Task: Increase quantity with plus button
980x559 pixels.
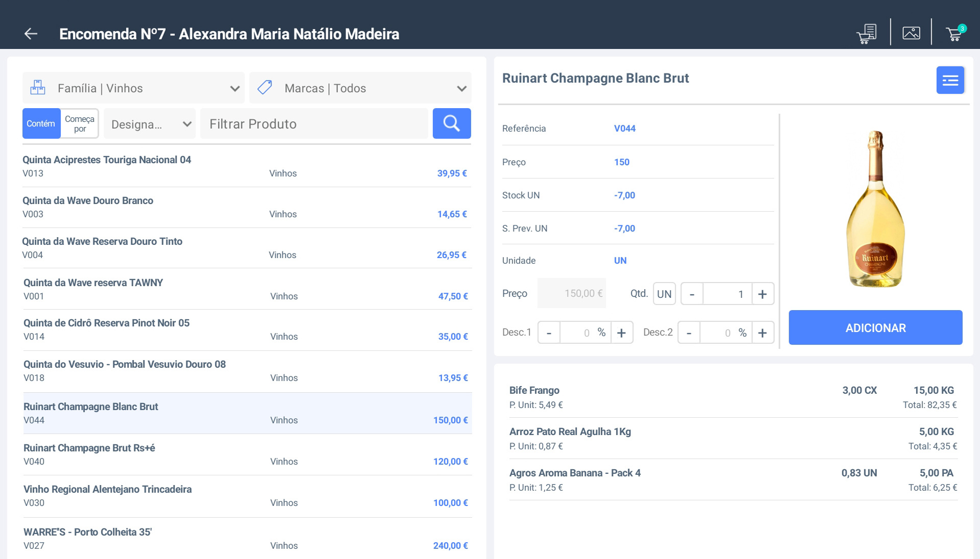Action: (762, 294)
